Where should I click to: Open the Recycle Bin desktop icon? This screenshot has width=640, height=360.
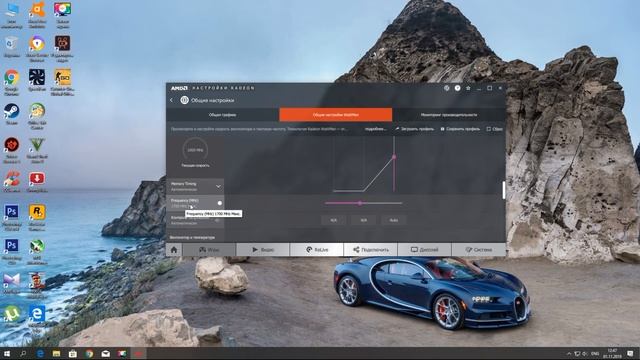click(11, 47)
